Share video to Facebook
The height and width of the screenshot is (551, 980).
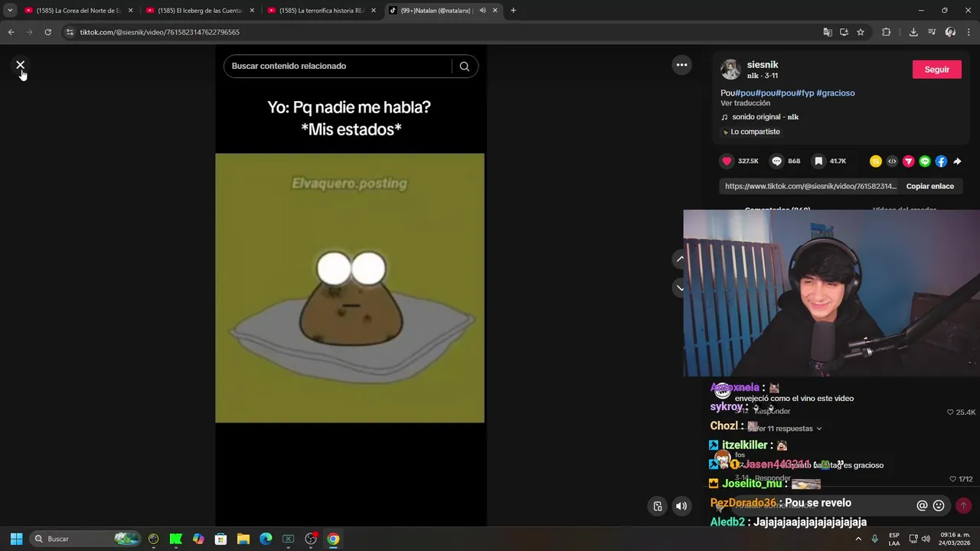[941, 161]
